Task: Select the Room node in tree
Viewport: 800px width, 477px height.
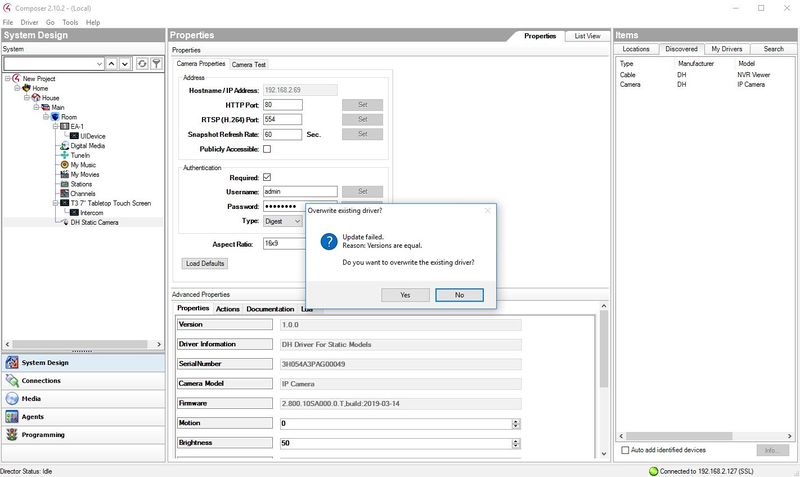Action: [69, 117]
